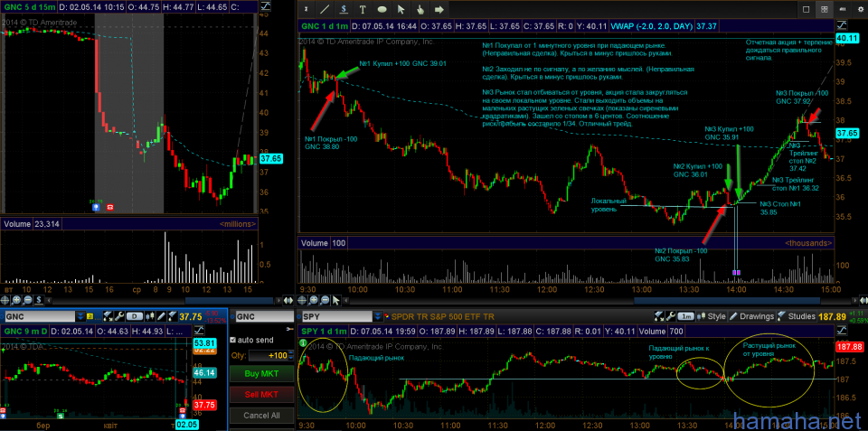Click the Qty +100 field
Screen dimensions: 868x431
coord(268,355)
